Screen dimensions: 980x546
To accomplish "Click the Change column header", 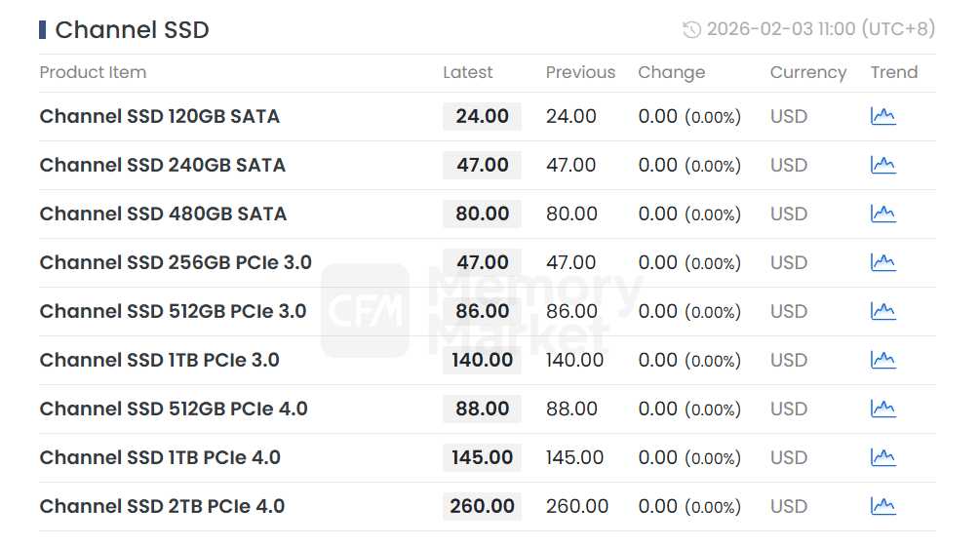I will pos(671,73).
